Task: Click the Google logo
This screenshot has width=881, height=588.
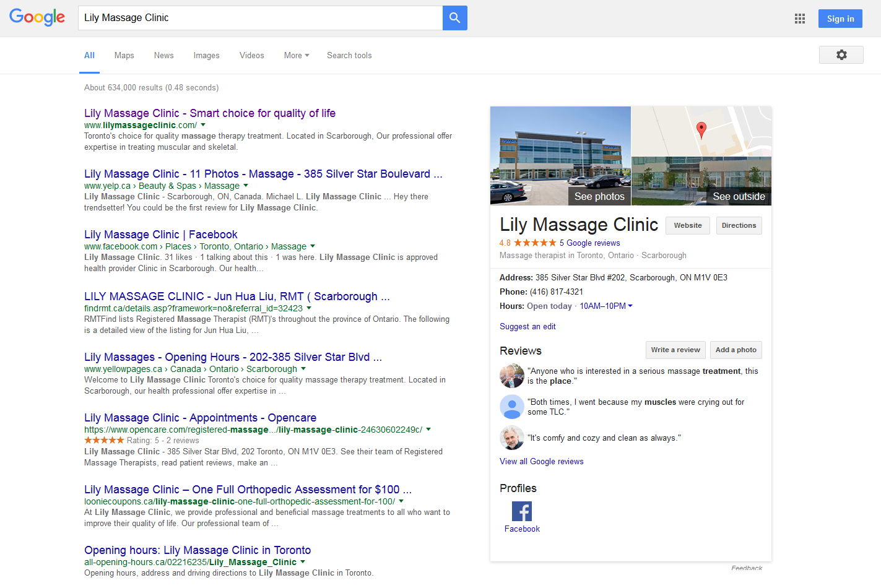Action: tap(37, 17)
